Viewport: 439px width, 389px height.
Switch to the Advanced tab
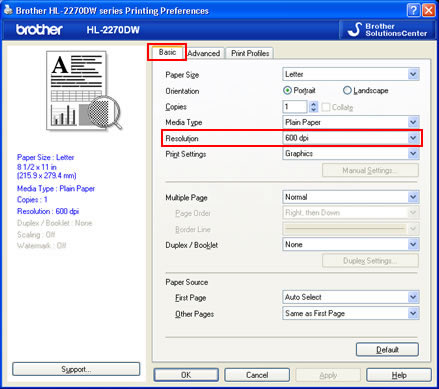click(x=204, y=53)
